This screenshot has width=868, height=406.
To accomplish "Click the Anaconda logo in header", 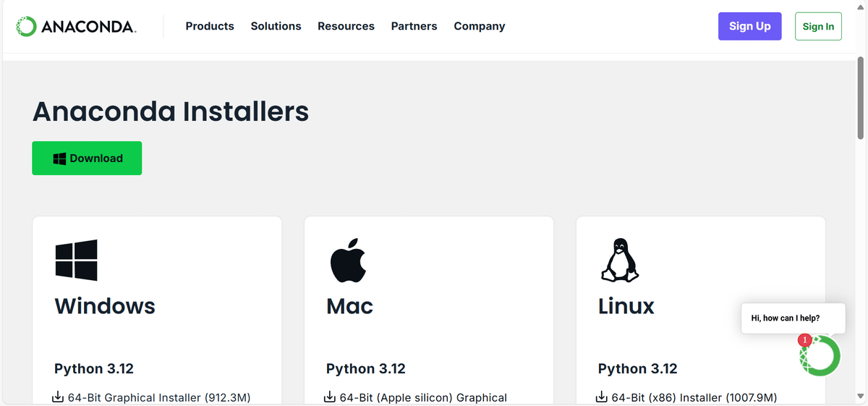I will point(76,27).
